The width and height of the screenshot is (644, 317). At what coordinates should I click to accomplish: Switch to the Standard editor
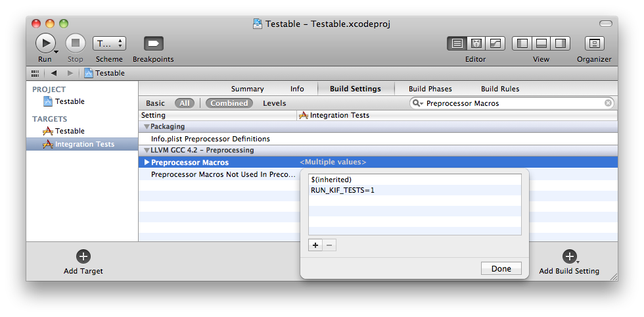click(x=457, y=43)
